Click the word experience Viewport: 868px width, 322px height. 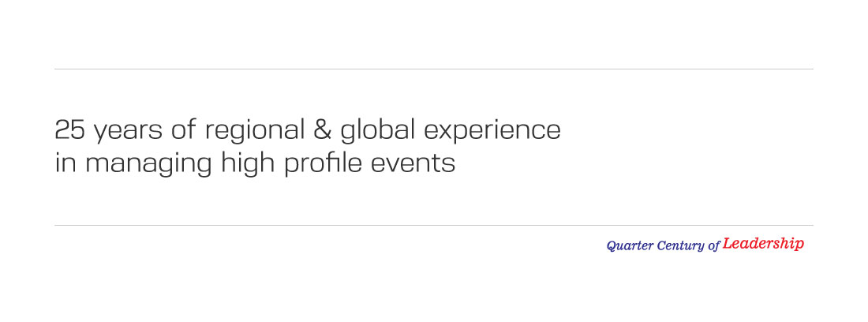pos(492,132)
